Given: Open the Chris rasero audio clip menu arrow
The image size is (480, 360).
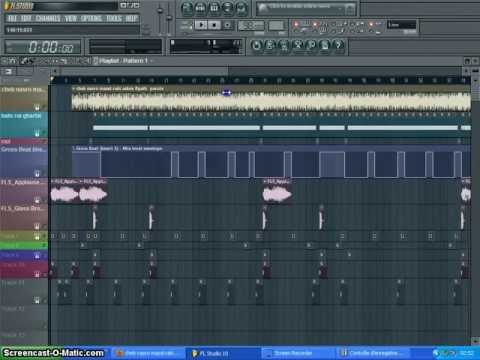Looking at the screenshot, I should [74, 89].
